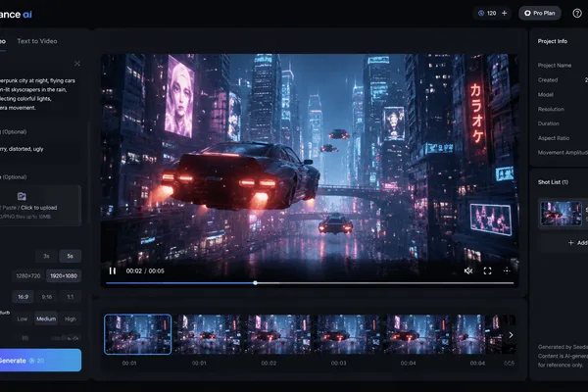Open the help question mark icon
This screenshot has width=588, height=392.
tap(577, 13)
